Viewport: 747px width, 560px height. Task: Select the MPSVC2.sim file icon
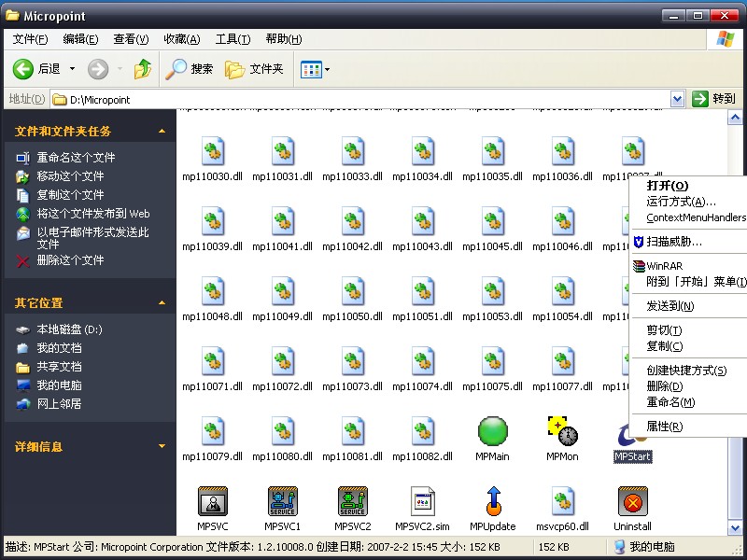pos(423,501)
